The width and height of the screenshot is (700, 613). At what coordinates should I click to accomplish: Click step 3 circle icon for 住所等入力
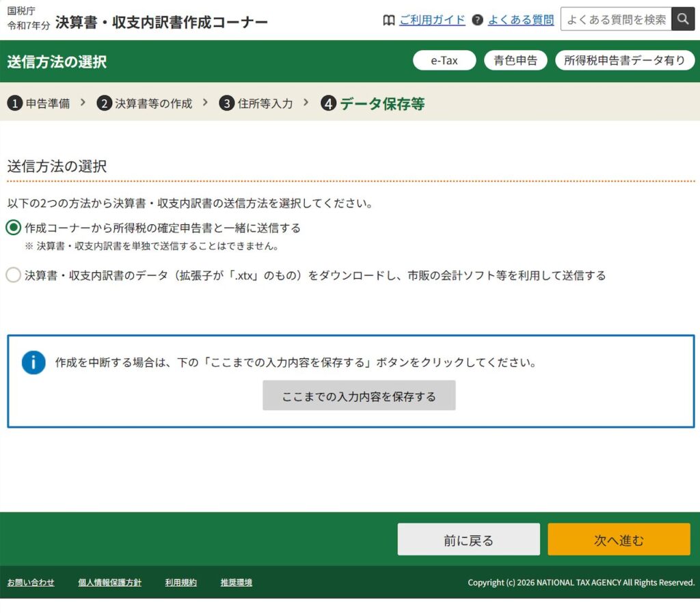[x=227, y=103]
